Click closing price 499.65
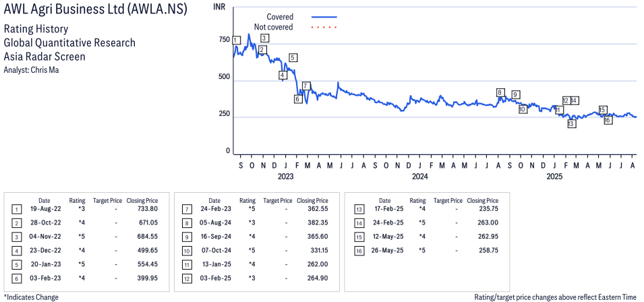This screenshot has width=644, height=302. [x=148, y=250]
